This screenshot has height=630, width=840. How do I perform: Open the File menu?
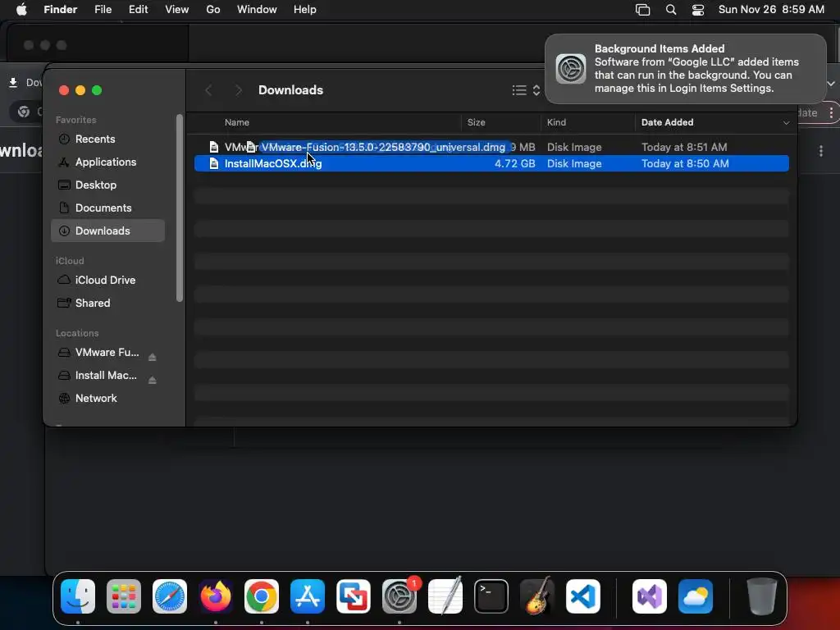(x=103, y=10)
